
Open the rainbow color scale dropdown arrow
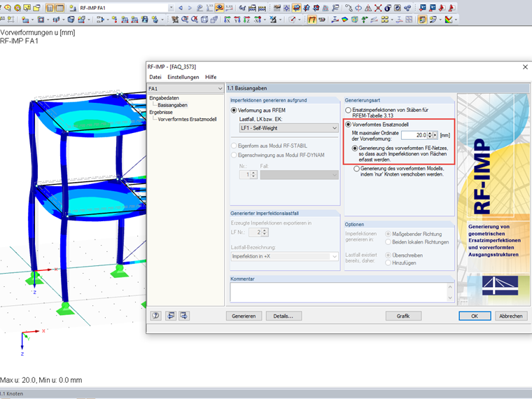456,20
